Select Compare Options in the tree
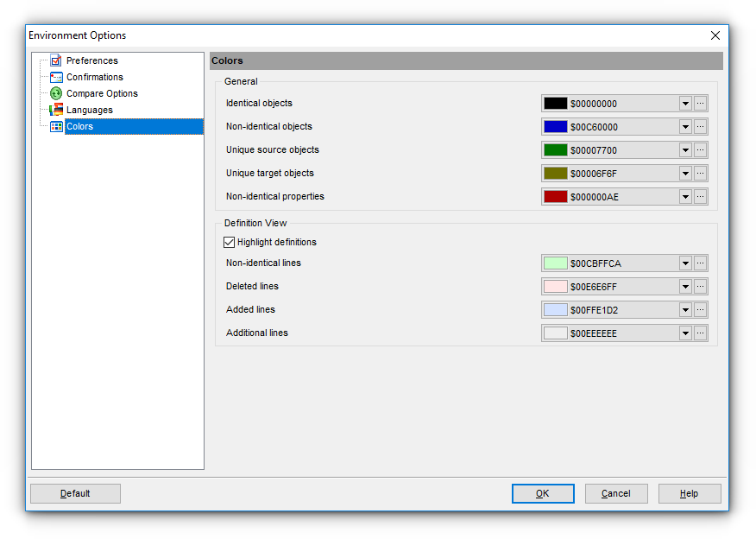The width and height of the screenshot is (756, 539). (x=102, y=93)
